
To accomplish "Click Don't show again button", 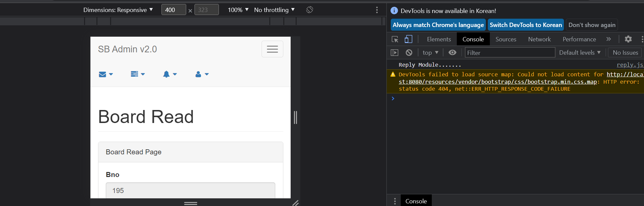I will [x=592, y=25].
